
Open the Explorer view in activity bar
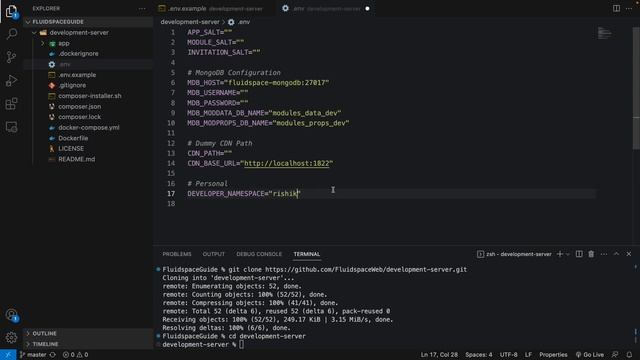tap(11, 11)
